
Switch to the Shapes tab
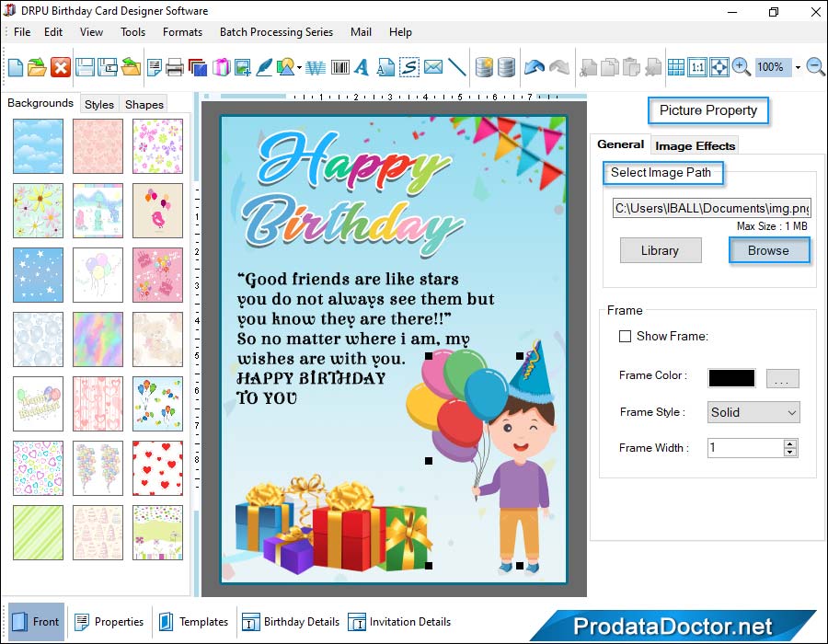[144, 104]
